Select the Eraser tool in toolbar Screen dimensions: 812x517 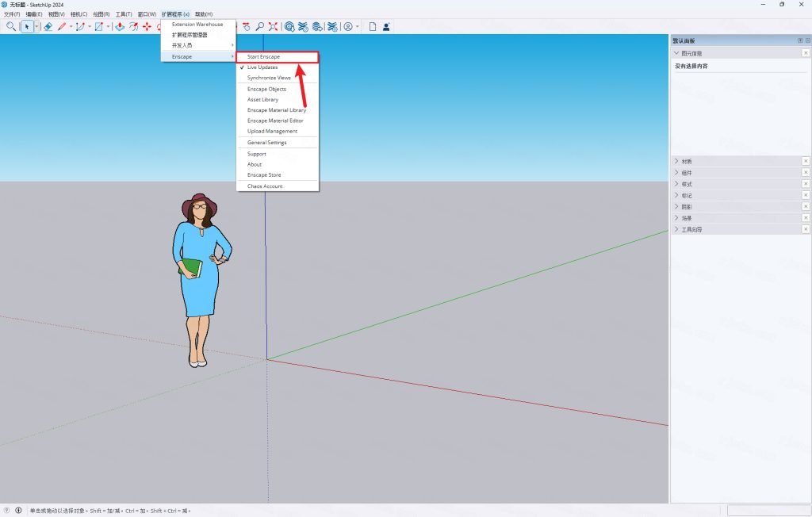(48, 26)
